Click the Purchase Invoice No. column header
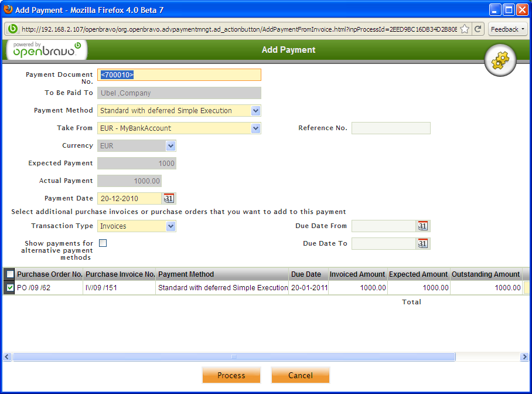 pos(120,274)
